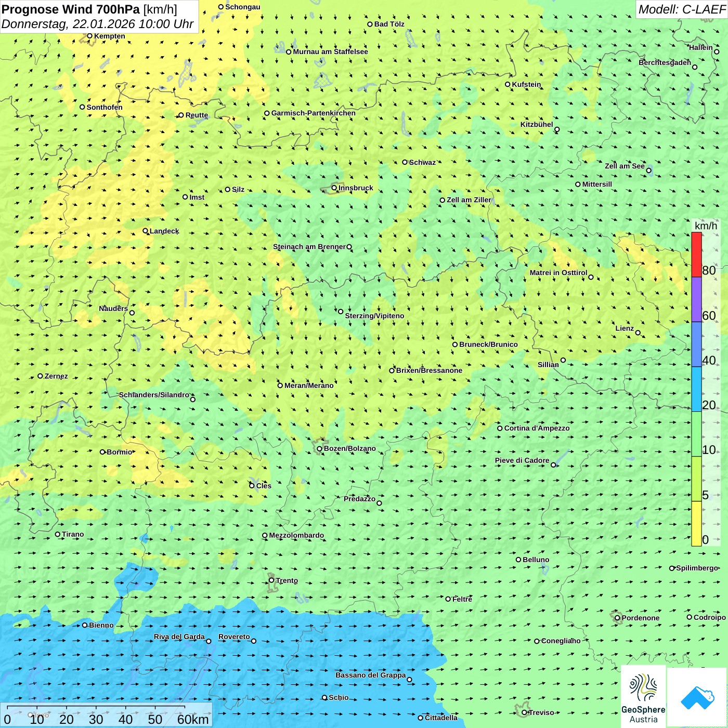Click the 'Matrei in Osttirol' label
This screenshot has height=728, width=728.
pos(558,272)
